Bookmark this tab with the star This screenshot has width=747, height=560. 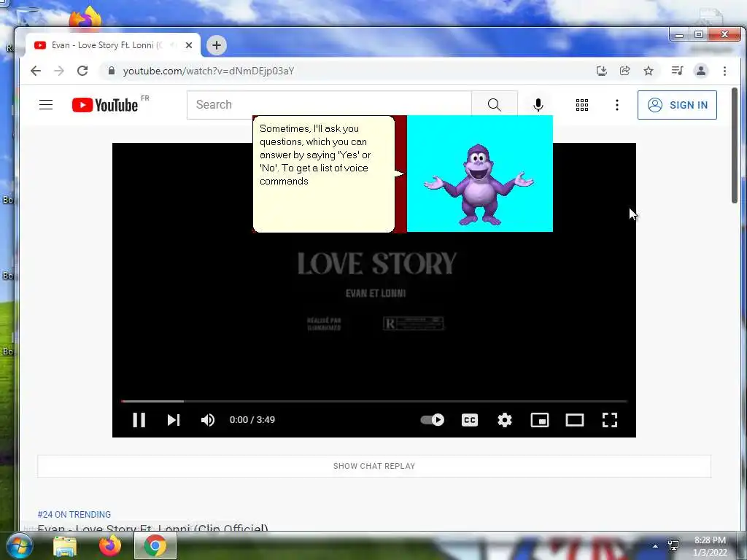pos(649,71)
